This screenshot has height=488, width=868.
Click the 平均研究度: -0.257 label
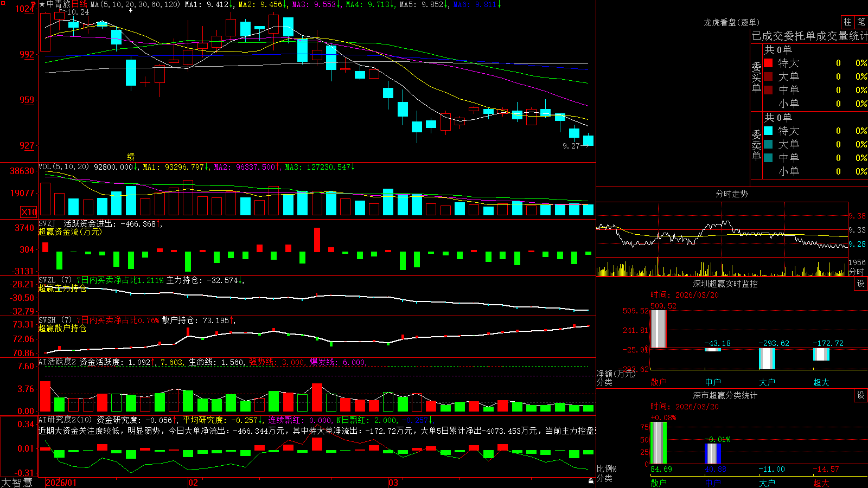(220, 420)
